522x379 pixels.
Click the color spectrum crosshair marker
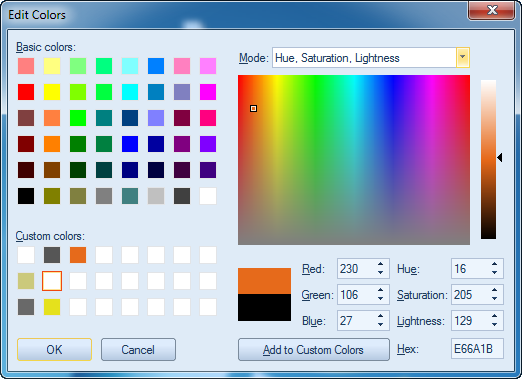253,108
